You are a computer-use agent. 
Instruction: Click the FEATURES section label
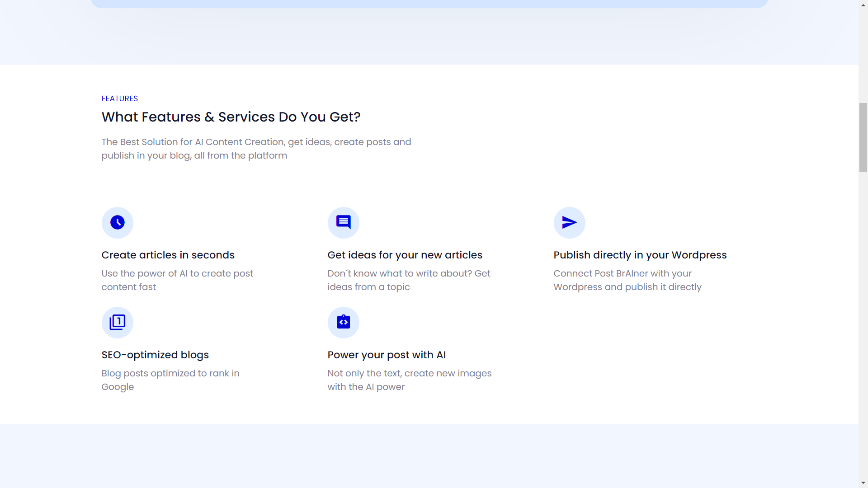pyautogui.click(x=120, y=99)
